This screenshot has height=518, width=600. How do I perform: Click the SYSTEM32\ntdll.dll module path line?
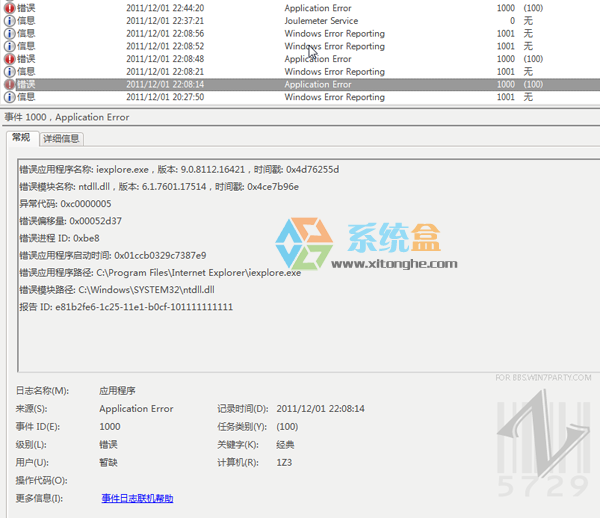(x=117, y=290)
